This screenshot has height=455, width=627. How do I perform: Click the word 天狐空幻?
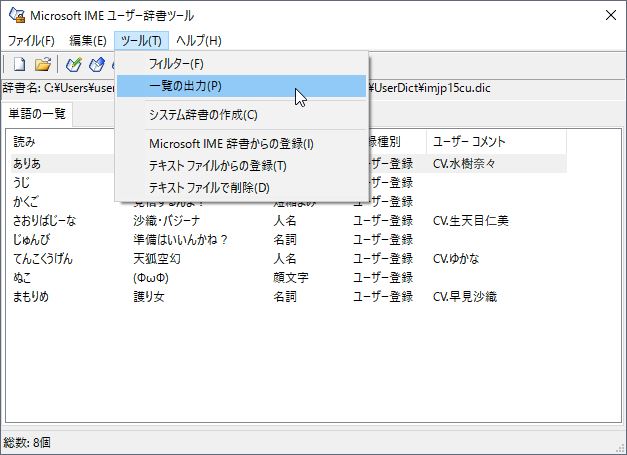pyautogui.click(x=157, y=259)
